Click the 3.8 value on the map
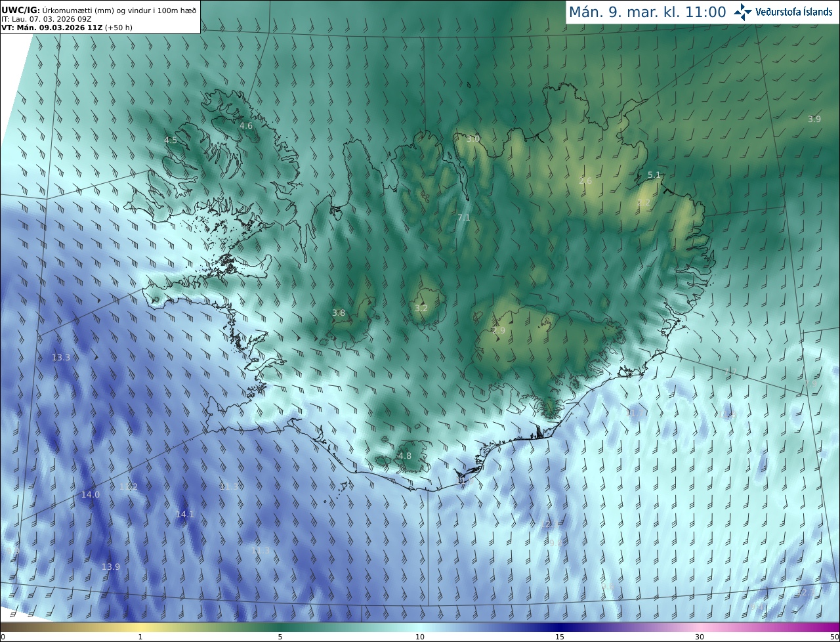The image size is (840, 642). click(x=339, y=313)
